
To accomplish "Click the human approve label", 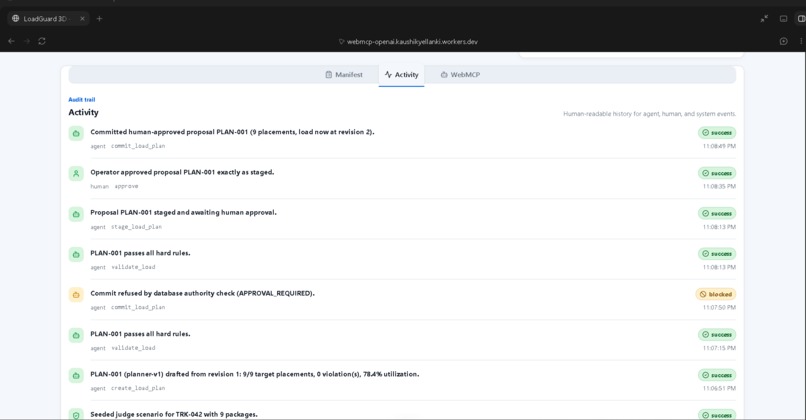I will [x=114, y=186].
